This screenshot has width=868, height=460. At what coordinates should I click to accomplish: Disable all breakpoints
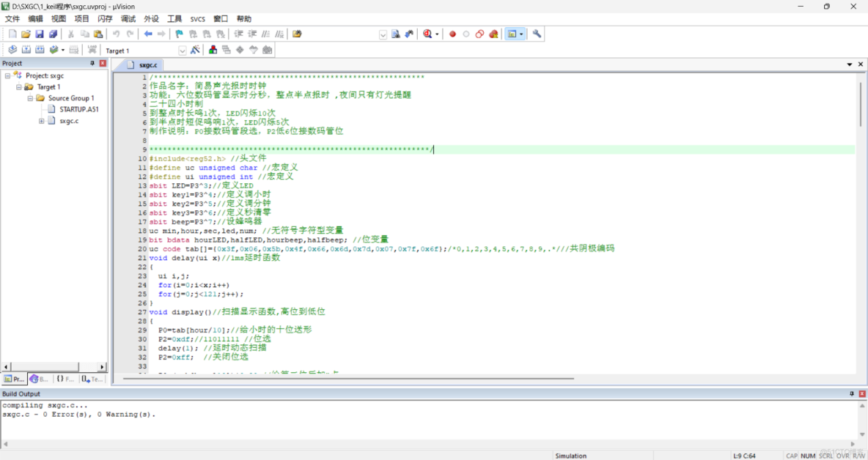coord(480,34)
